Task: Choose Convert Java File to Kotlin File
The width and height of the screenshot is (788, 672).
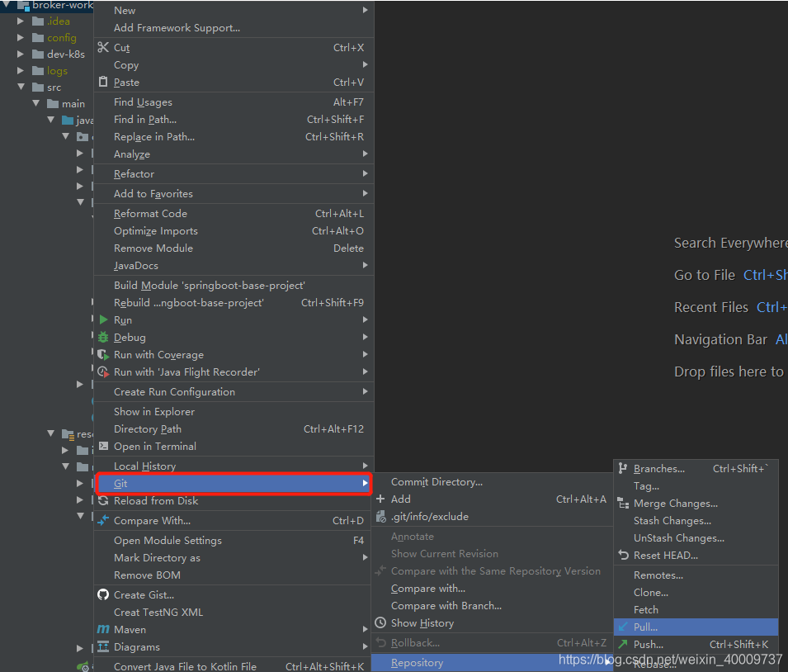Action: [x=234, y=666]
